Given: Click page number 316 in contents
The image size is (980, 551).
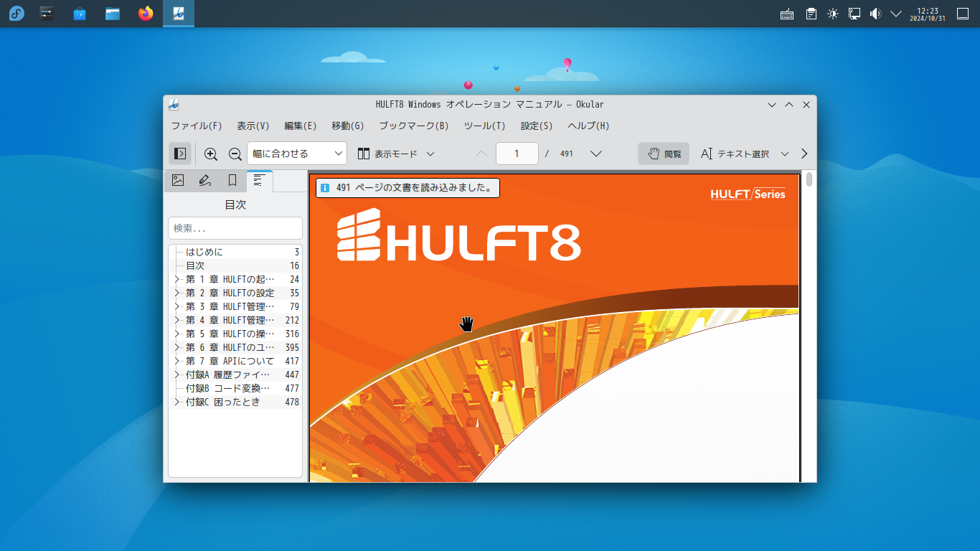Looking at the screenshot, I should pos(292,334).
